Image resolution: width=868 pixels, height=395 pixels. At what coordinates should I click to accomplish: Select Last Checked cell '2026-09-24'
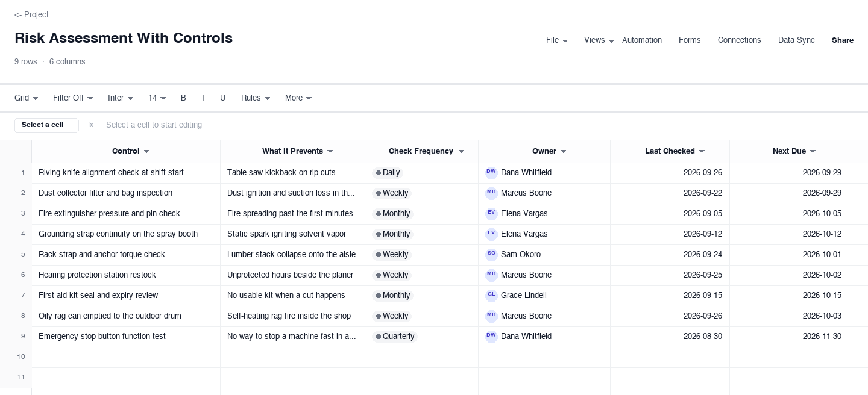point(670,255)
